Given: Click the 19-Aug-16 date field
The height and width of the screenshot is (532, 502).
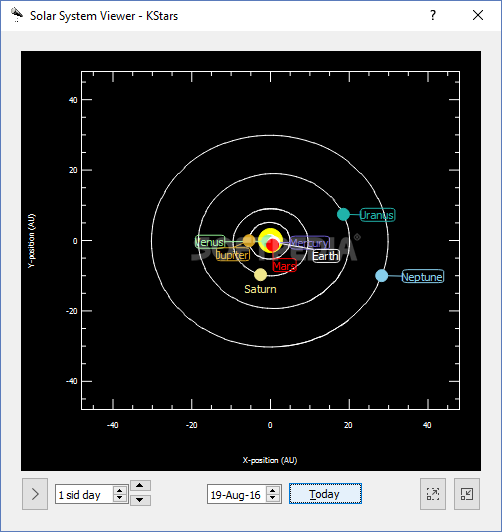Looking at the screenshot, I should 237,495.
